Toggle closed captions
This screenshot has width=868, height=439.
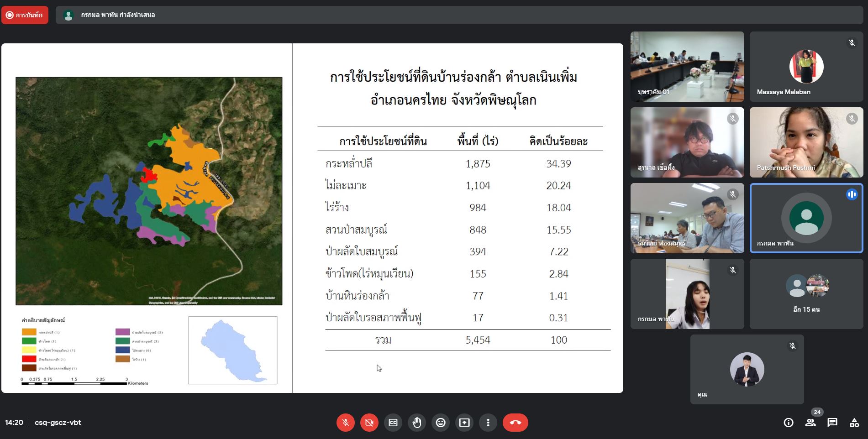[393, 423]
